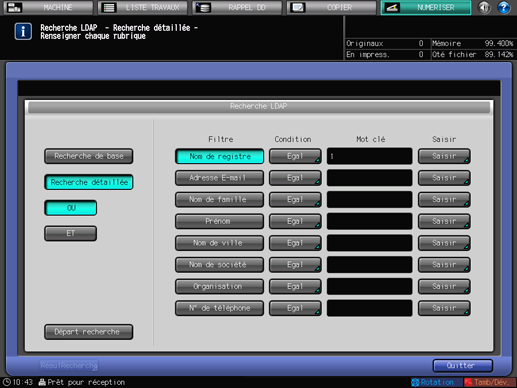Expand the Egal condition for N° de téléphone
The image size is (517, 388).
(295, 308)
